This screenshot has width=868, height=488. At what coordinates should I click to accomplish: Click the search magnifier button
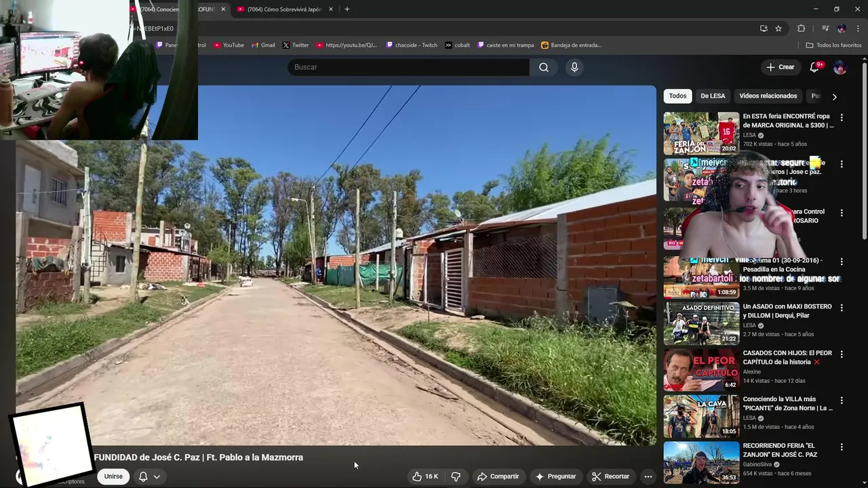pyautogui.click(x=544, y=67)
